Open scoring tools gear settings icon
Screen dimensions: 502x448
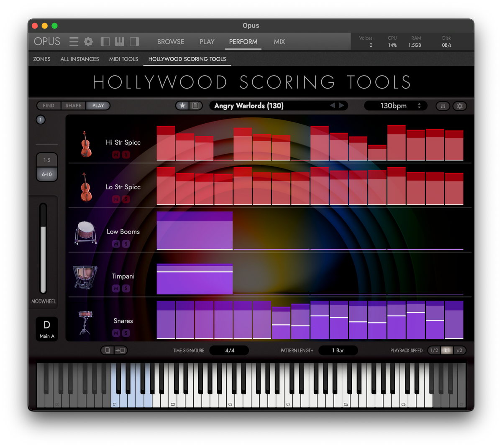click(460, 106)
